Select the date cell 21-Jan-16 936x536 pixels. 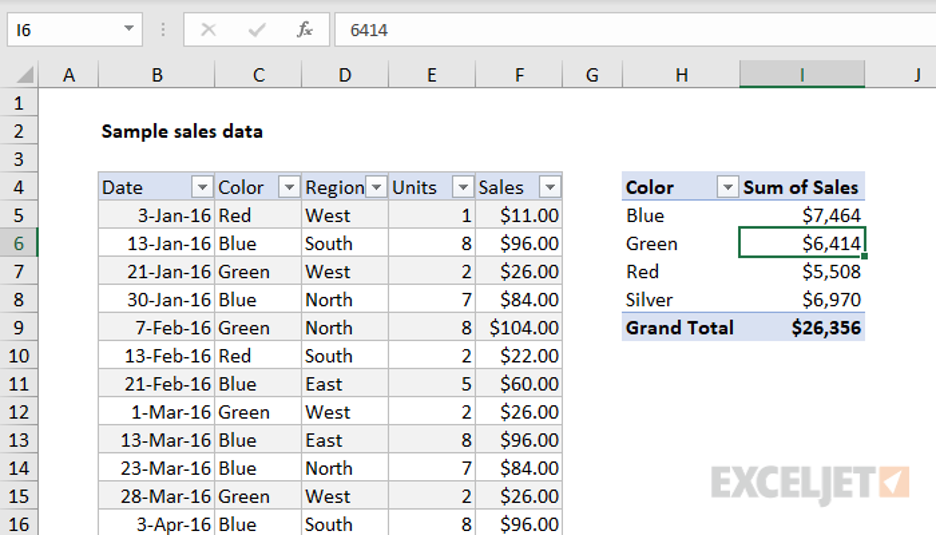tap(156, 272)
